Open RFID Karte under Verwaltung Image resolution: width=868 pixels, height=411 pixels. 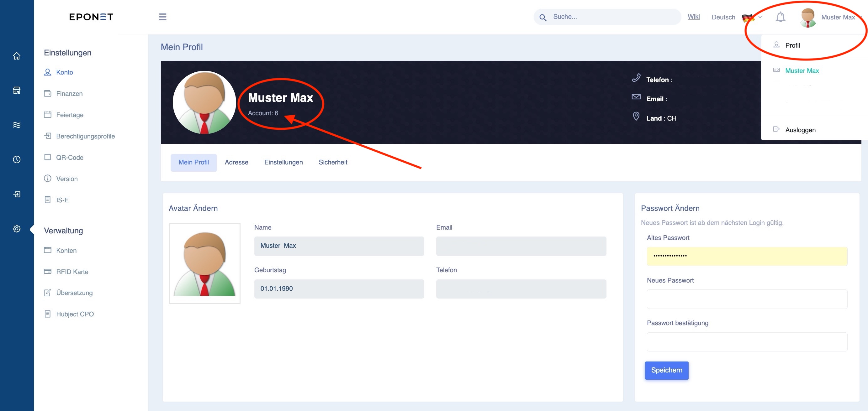[72, 272]
